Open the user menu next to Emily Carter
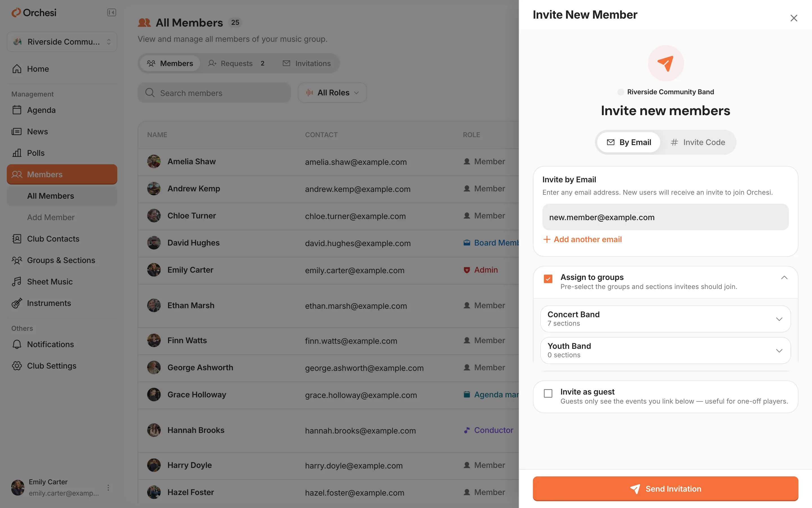 point(108,487)
